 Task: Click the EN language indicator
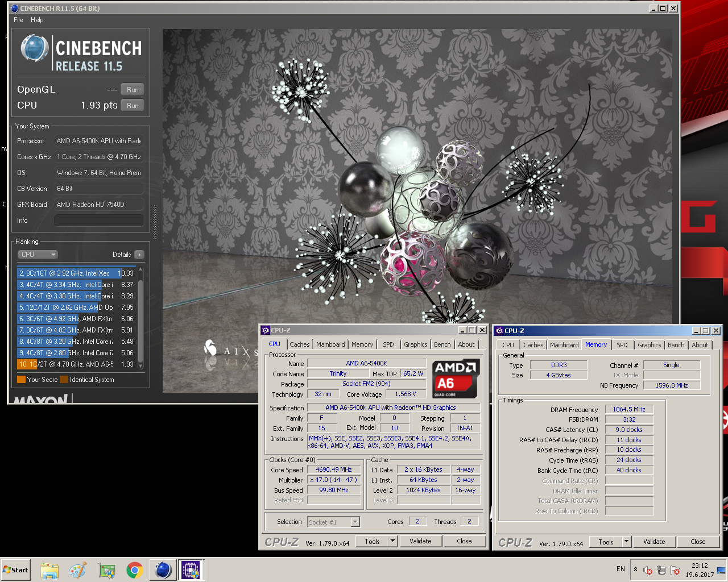point(621,568)
